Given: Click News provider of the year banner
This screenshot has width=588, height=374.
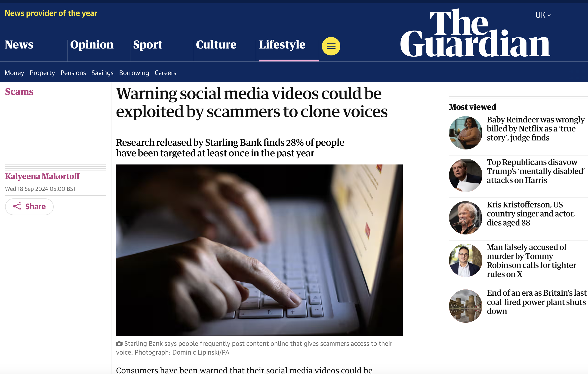Looking at the screenshot, I should click(x=51, y=13).
